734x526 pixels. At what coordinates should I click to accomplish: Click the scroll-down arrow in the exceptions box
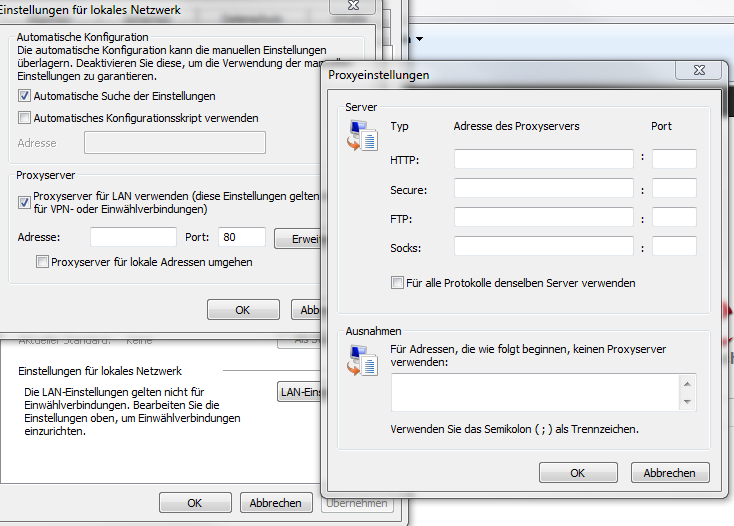pyautogui.click(x=687, y=402)
